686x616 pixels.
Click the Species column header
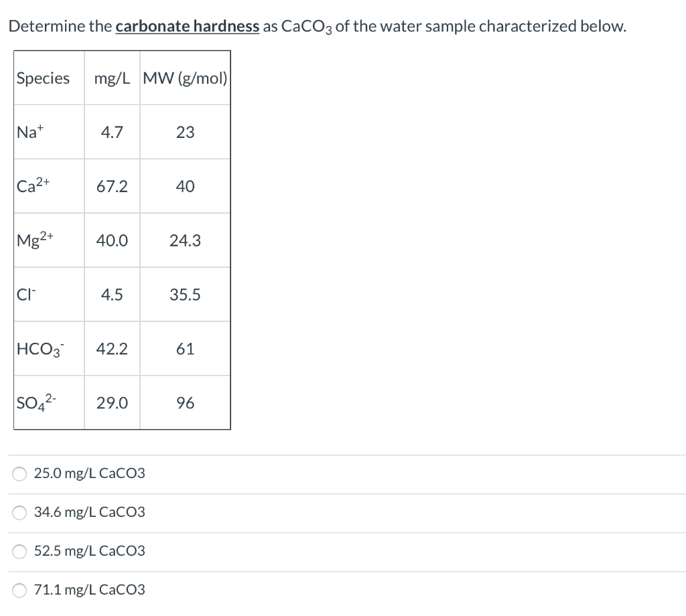(43, 78)
